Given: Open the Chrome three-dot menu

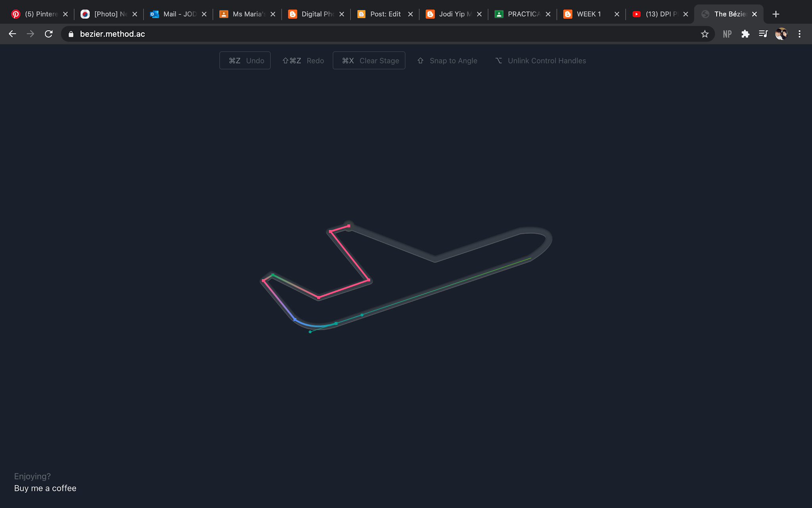Looking at the screenshot, I should (799, 34).
